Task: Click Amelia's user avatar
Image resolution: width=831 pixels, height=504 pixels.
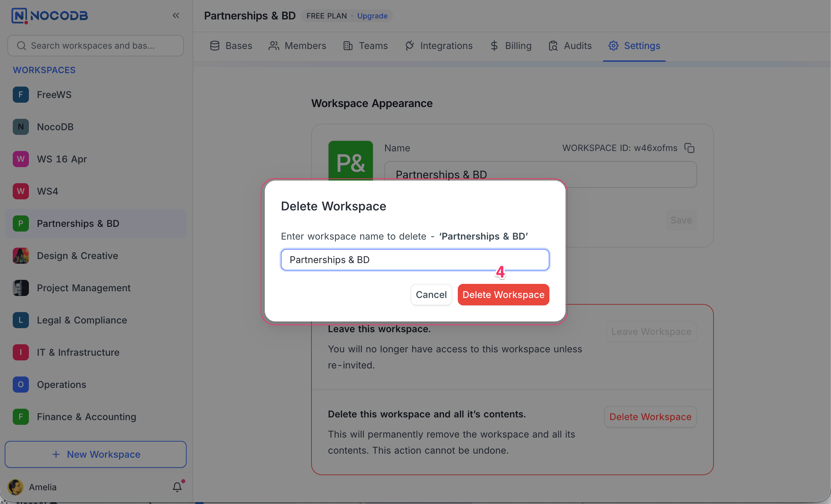Action: coord(15,487)
